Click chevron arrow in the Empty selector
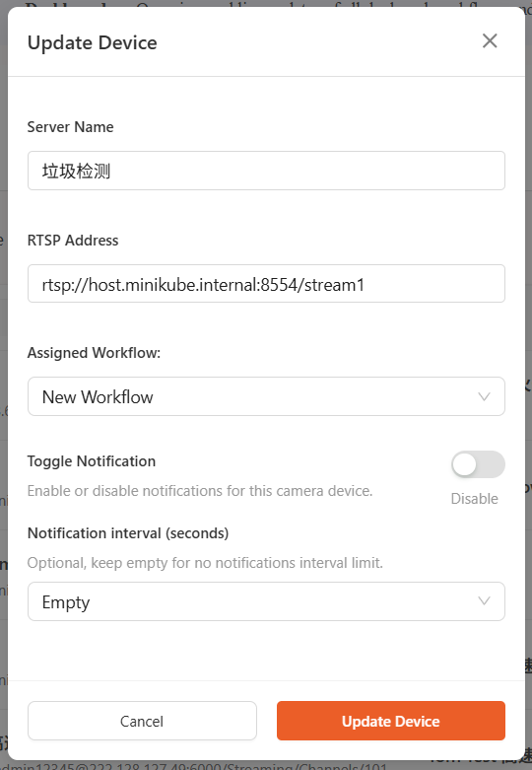532x770 pixels. click(x=484, y=601)
